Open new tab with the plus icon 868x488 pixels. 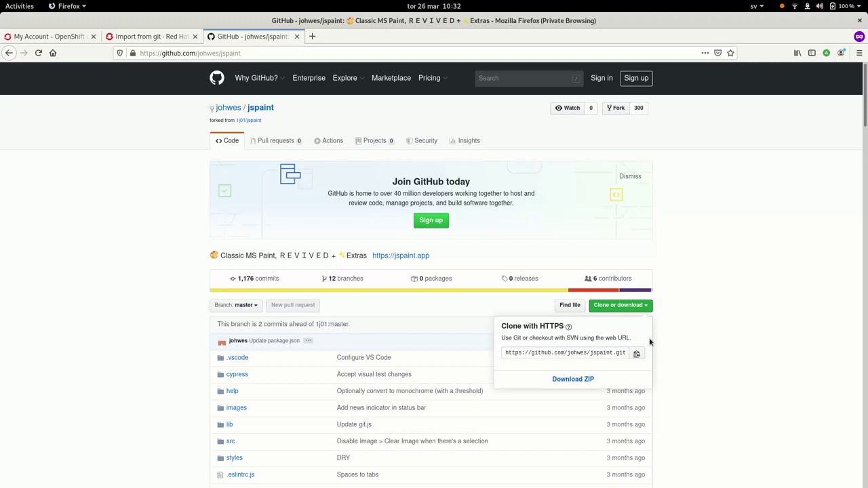[312, 37]
